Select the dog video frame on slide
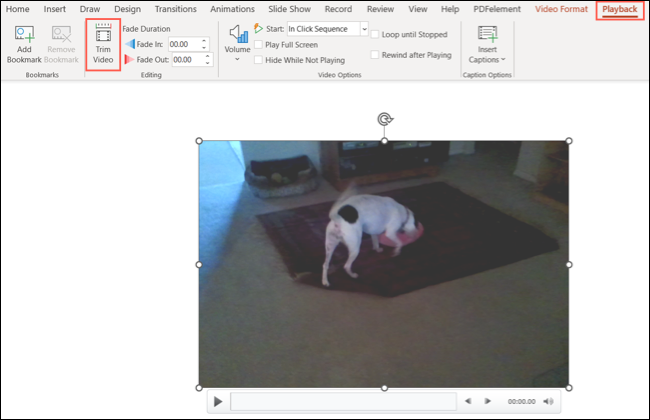This screenshot has width=650, height=420. click(384, 264)
